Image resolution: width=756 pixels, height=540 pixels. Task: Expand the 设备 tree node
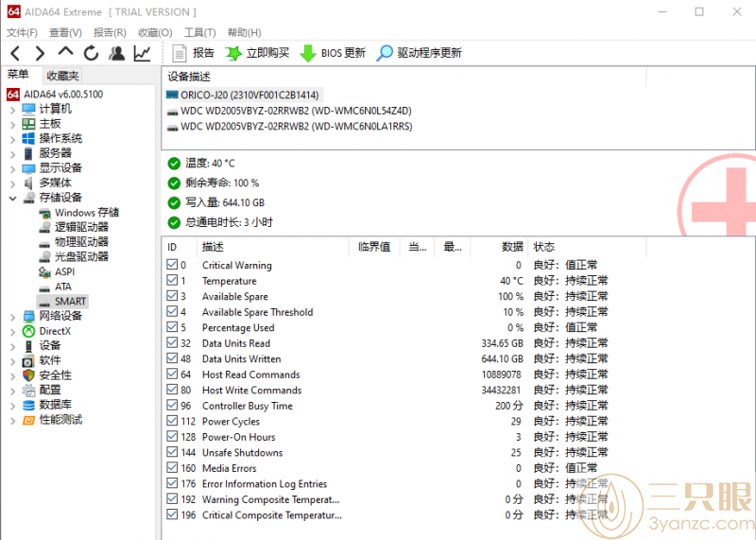pyautogui.click(x=12, y=347)
